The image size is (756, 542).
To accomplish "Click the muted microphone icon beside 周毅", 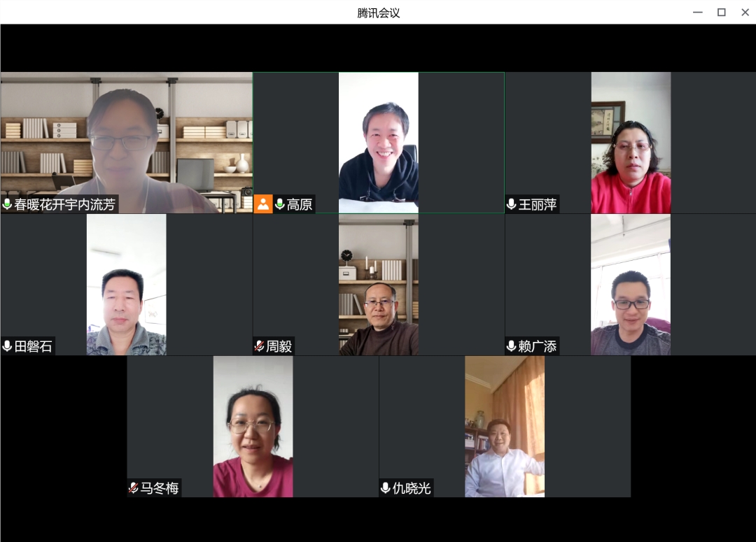I will pos(260,346).
